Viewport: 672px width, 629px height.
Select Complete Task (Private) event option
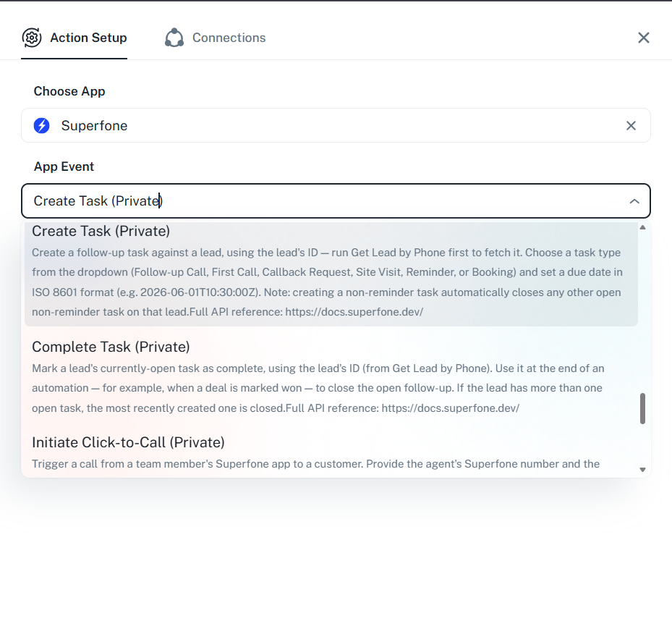[x=331, y=376]
